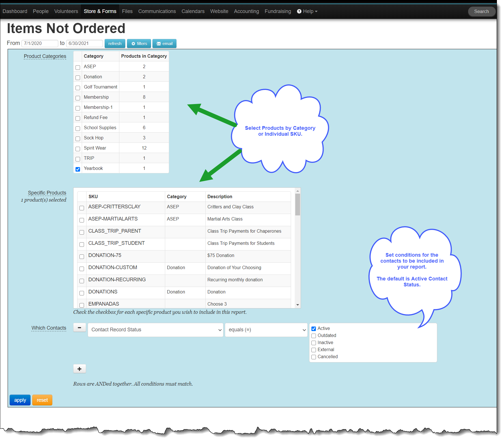504x443 pixels.
Task: Open the Store & Forms tab
Action: point(100,11)
